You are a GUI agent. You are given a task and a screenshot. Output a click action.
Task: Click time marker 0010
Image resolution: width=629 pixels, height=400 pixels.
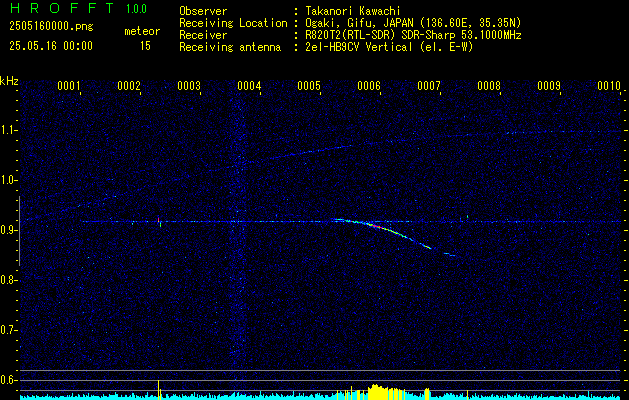(x=609, y=86)
